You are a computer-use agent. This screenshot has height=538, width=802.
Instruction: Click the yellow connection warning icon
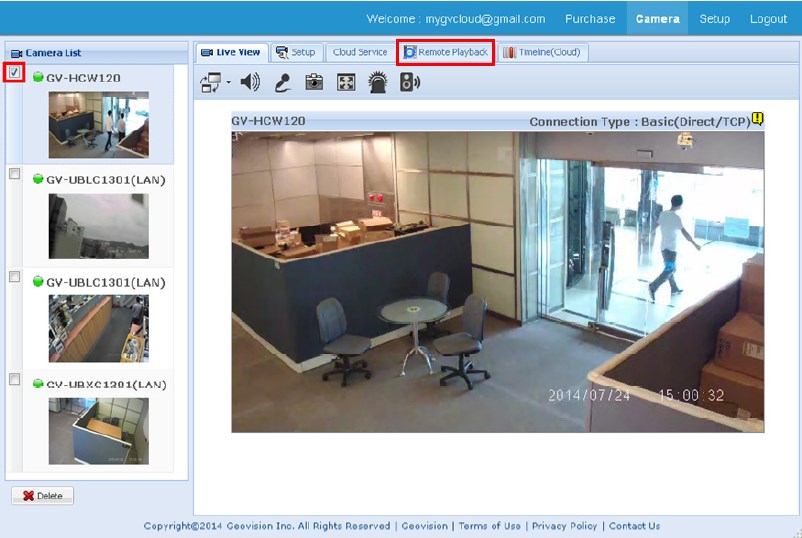[x=758, y=119]
